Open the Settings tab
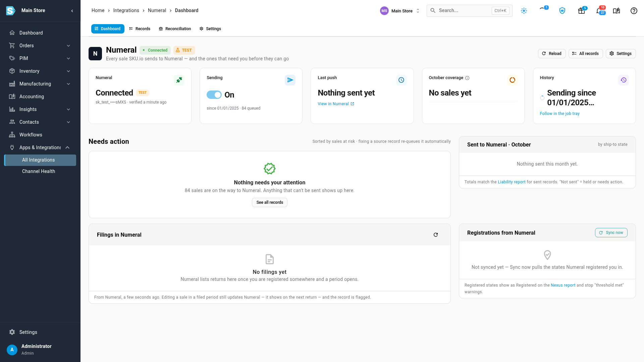This screenshot has width=644, height=362. coord(210,29)
